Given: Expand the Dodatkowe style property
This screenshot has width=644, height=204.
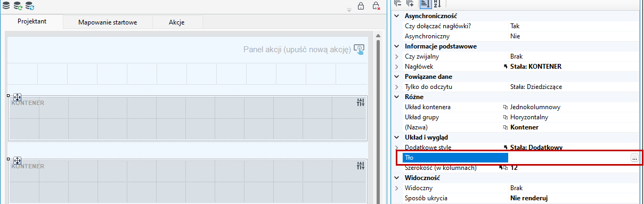Looking at the screenshot, I should click(396, 148).
